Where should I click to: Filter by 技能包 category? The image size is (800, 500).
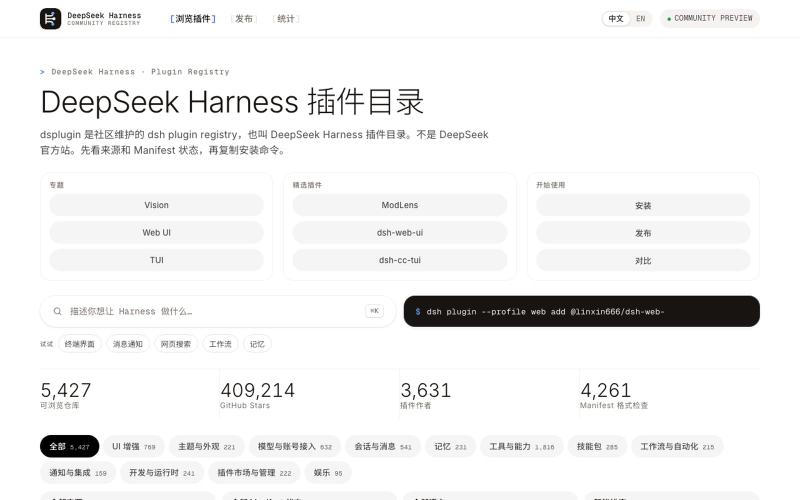[x=597, y=446]
